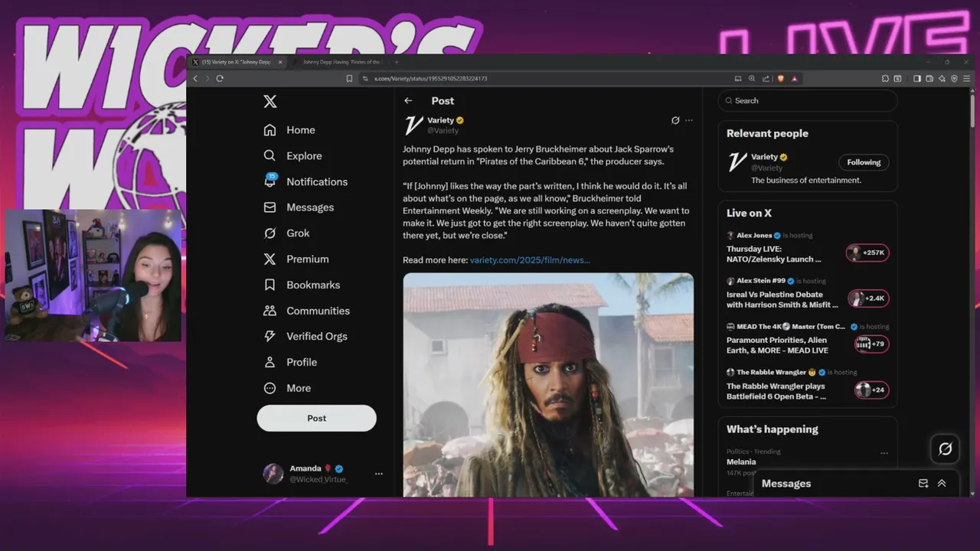This screenshot has height=551, width=980.
Task: Open the Premium page
Action: [296, 259]
